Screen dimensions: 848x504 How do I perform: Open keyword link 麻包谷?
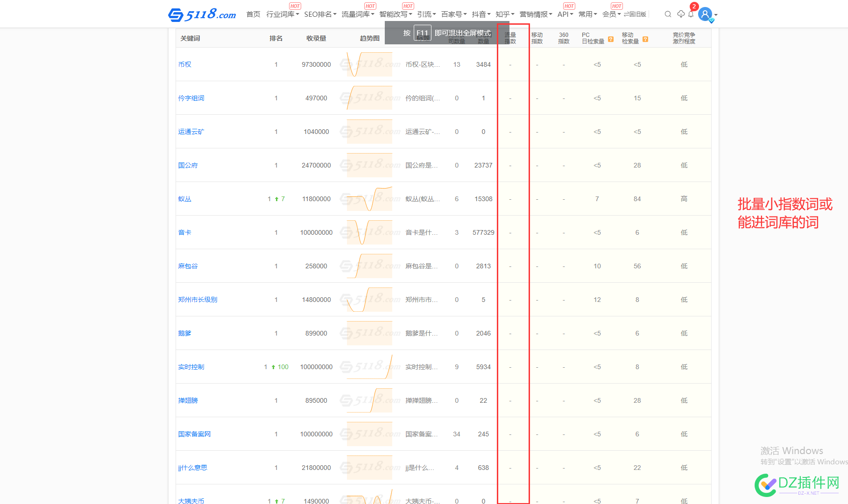[188, 266]
